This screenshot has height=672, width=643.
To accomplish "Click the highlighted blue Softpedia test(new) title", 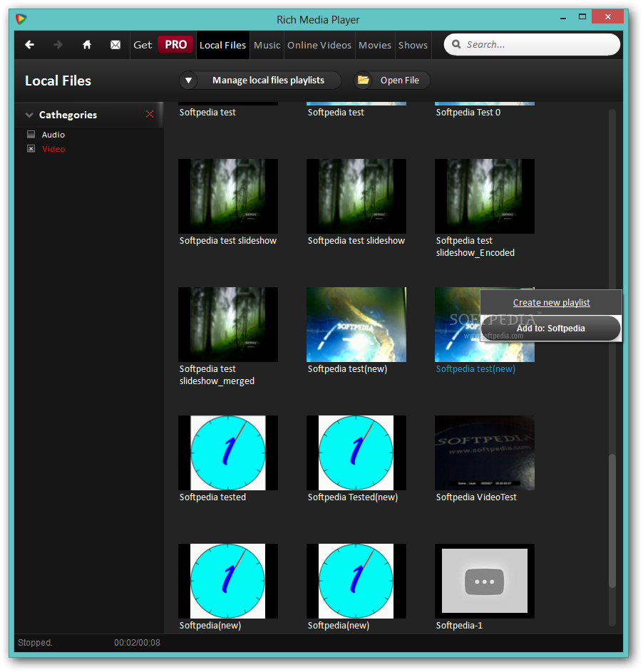I will pos(475,369).
